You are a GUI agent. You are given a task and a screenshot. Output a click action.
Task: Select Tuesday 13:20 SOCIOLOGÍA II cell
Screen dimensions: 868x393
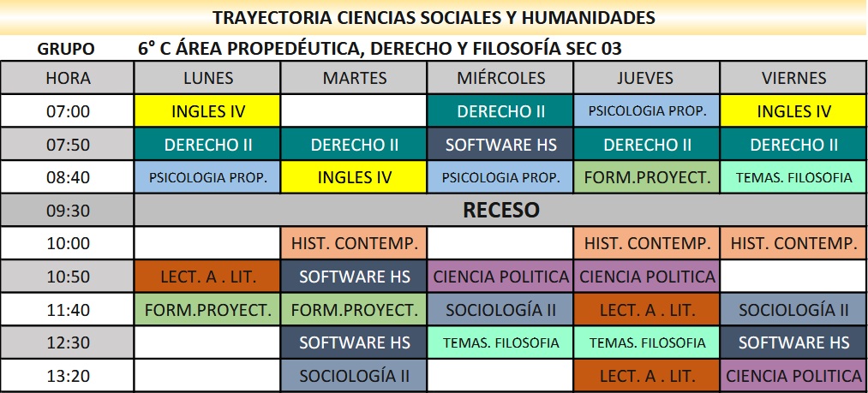click(355, 375)
